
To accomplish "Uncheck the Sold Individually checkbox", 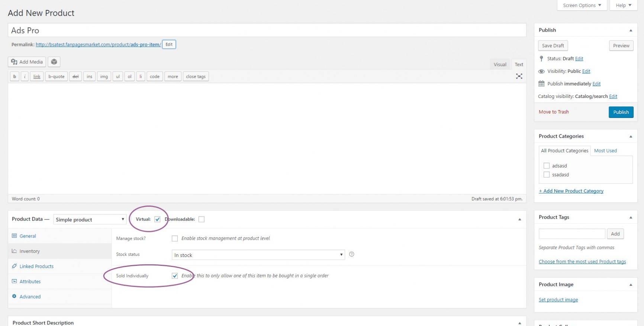I will [175, 276].
